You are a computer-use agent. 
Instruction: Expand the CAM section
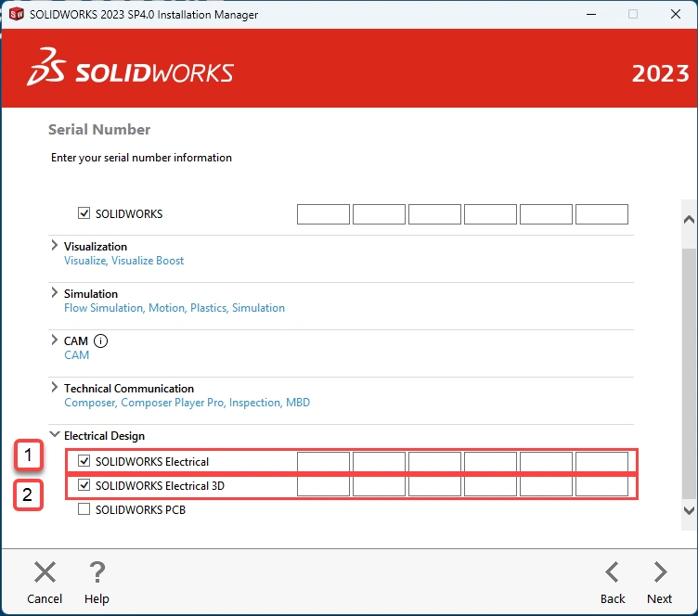point(55,340)
